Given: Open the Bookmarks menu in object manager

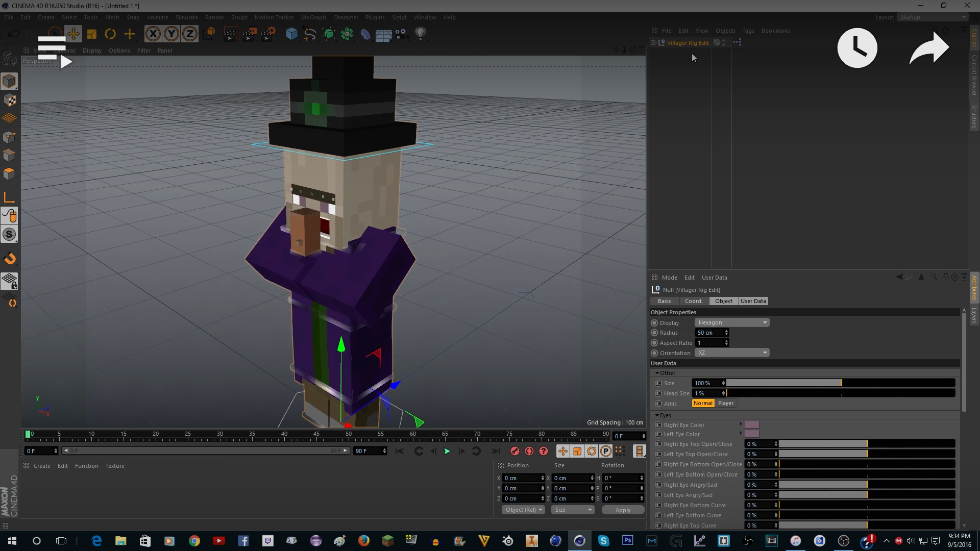Looking at the screenshot, I should (x=776, y=31).
